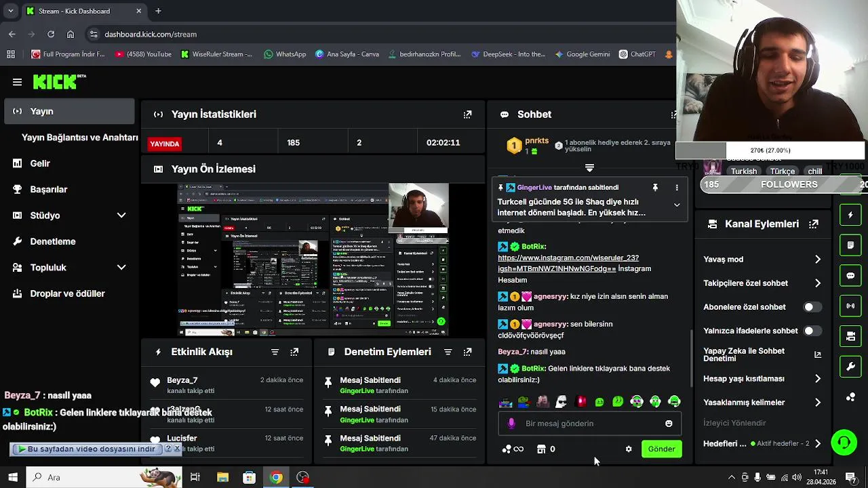
Task: Select Yayın in the sidebar
Action: click(x=69, y=111)
